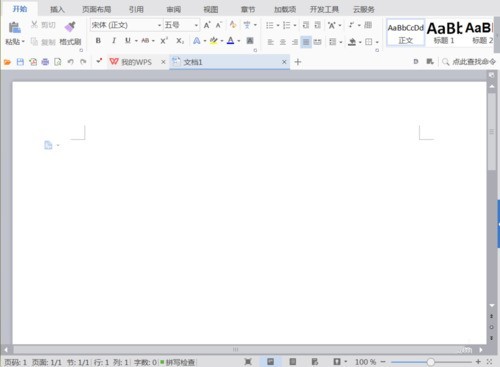
Task: Toggle strikethrough AB formatting
Action: (x=145, y=41)
